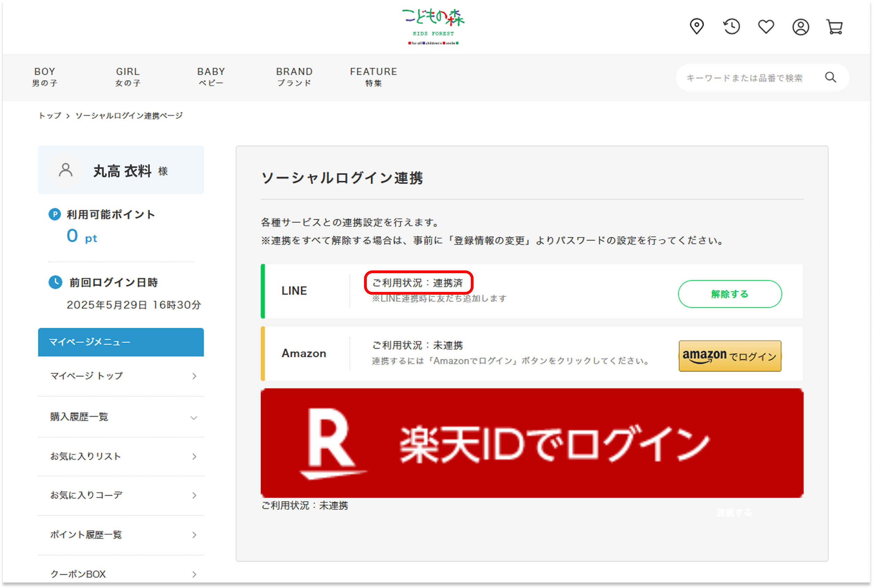Click the Amazon service label

point(304,353)
